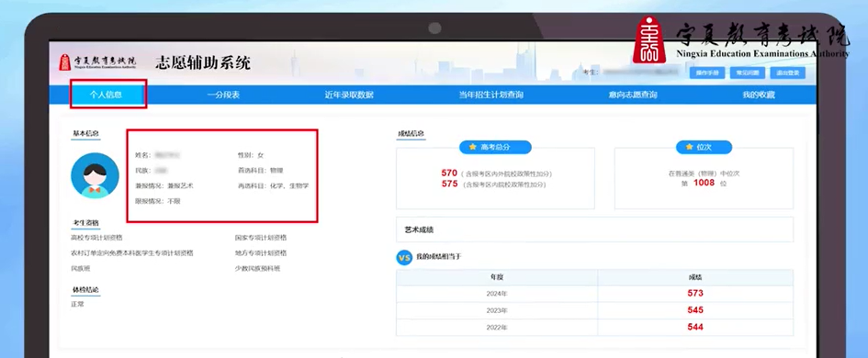Click the 民族班 entry
The image size is (868, 358).
[80, 268]
